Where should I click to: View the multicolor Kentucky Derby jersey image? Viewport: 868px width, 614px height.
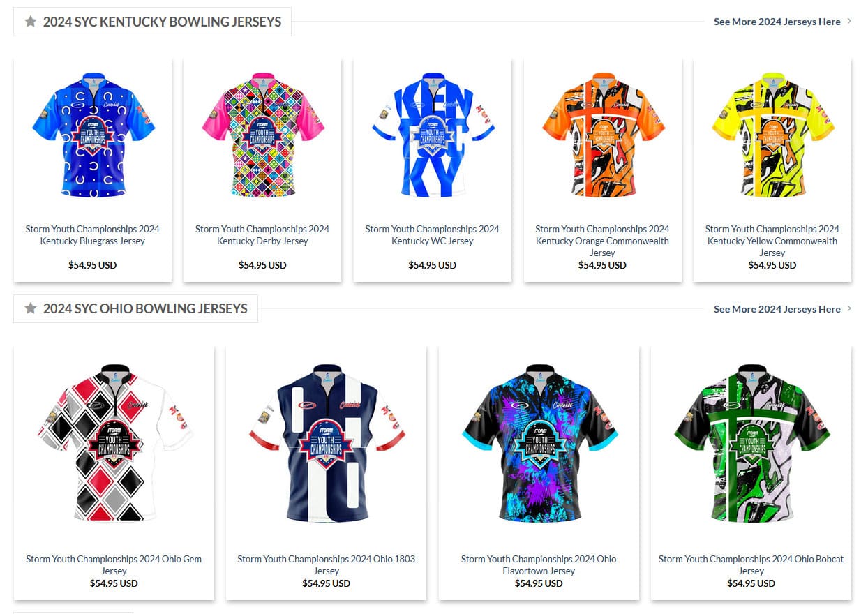[262, 135]
